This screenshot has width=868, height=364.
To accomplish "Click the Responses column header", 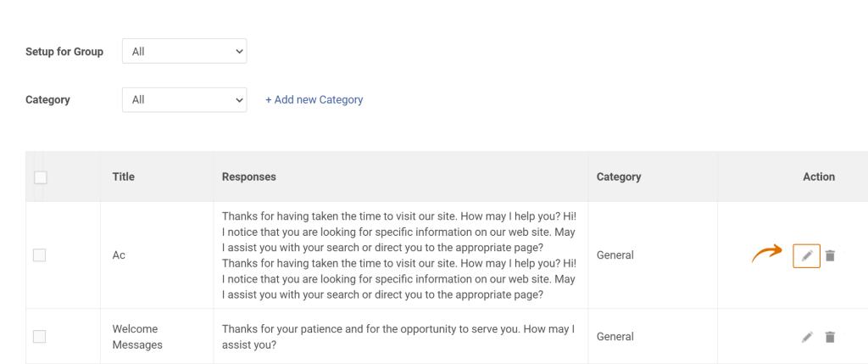I will coord(249,176).
